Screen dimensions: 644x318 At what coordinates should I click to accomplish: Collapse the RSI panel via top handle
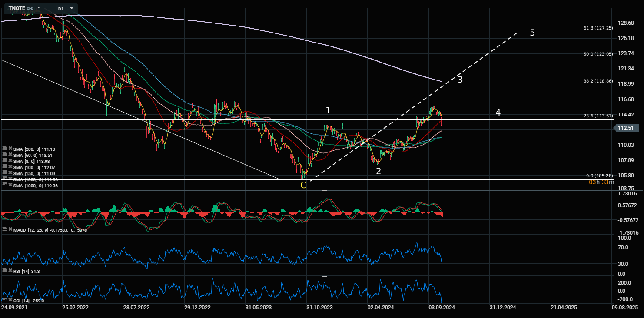tap(325, 235)
